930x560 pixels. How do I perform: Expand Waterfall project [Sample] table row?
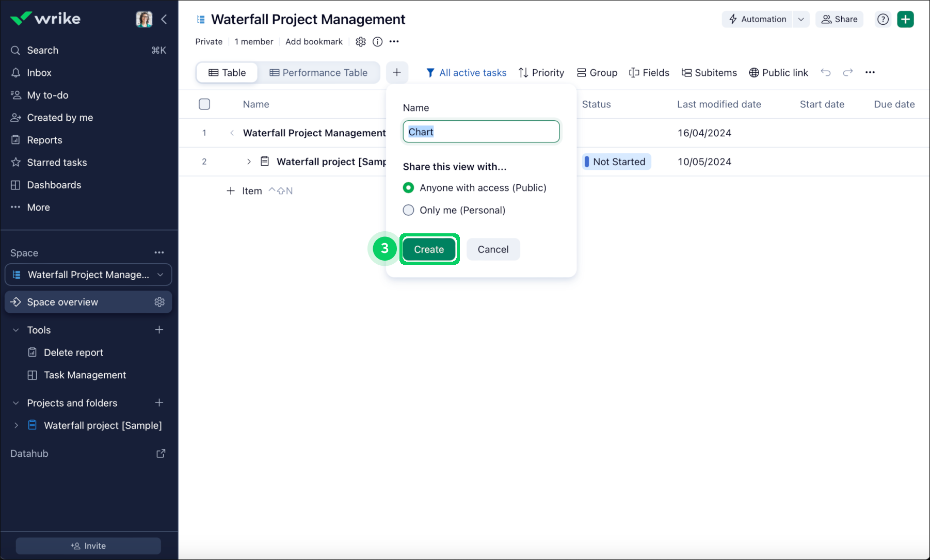tap(249, 162)
